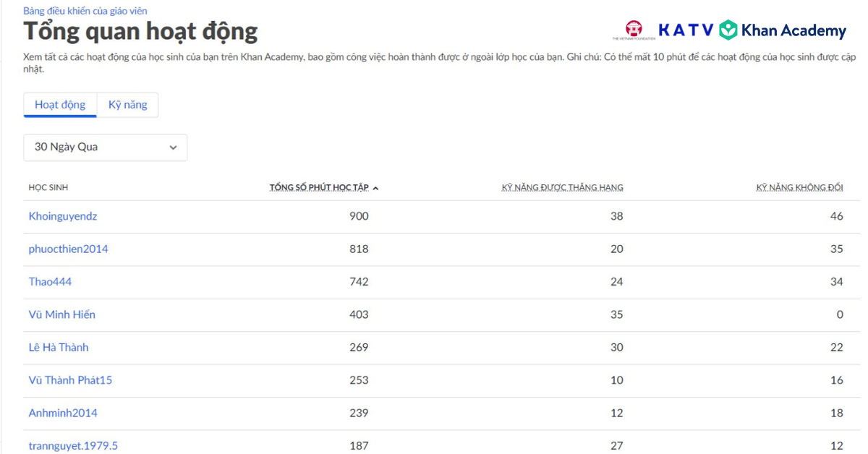
Task: Open student Khoinguyendz's profile
Action: [63, 216]
